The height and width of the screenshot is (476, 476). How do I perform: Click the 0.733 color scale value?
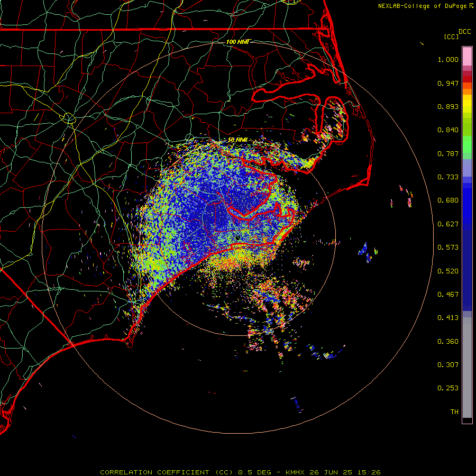click(448, 177)
